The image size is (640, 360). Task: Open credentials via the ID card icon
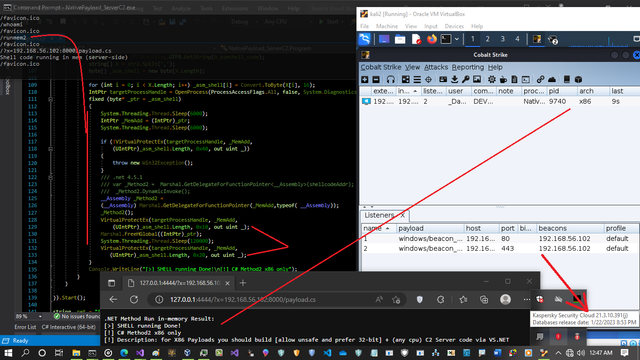tap(443, 80)
